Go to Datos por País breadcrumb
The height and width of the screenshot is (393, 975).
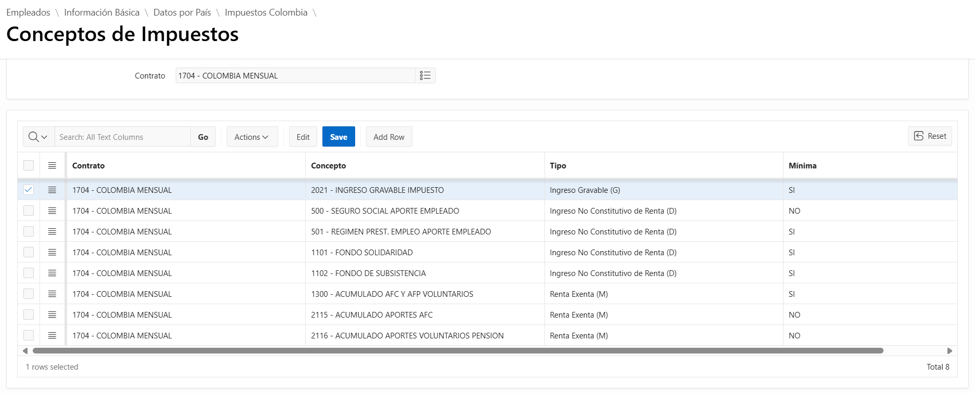[x=182, y=12]
